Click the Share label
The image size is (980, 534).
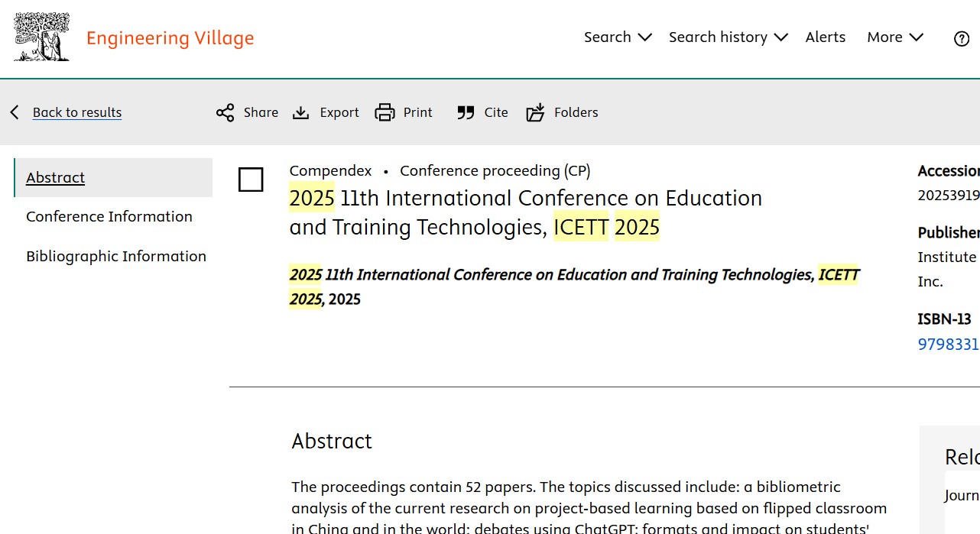click(x=261, y=112)
